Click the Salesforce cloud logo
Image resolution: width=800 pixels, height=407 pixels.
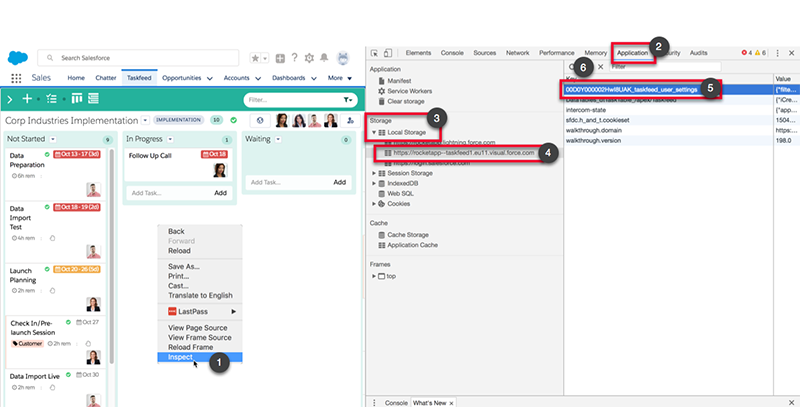[18, 58]
